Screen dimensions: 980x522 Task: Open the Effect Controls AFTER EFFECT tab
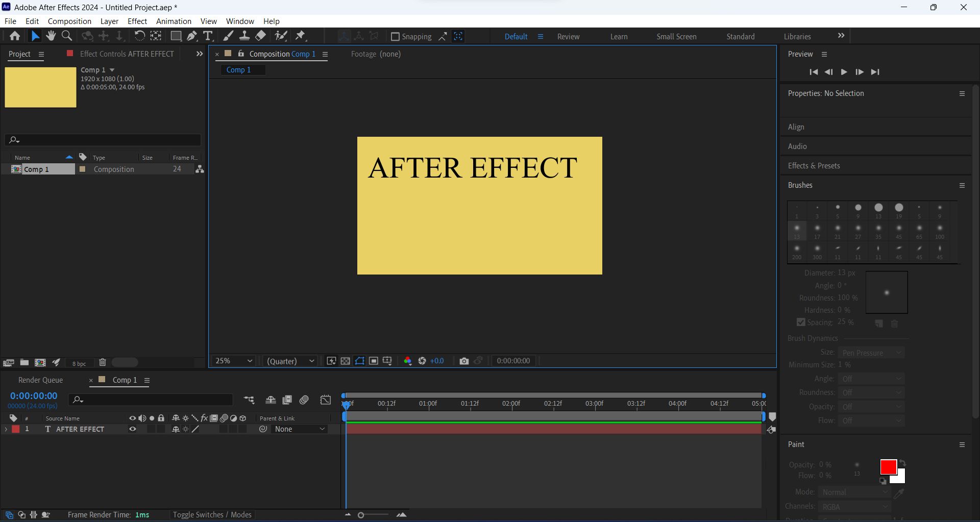(127, 54)
